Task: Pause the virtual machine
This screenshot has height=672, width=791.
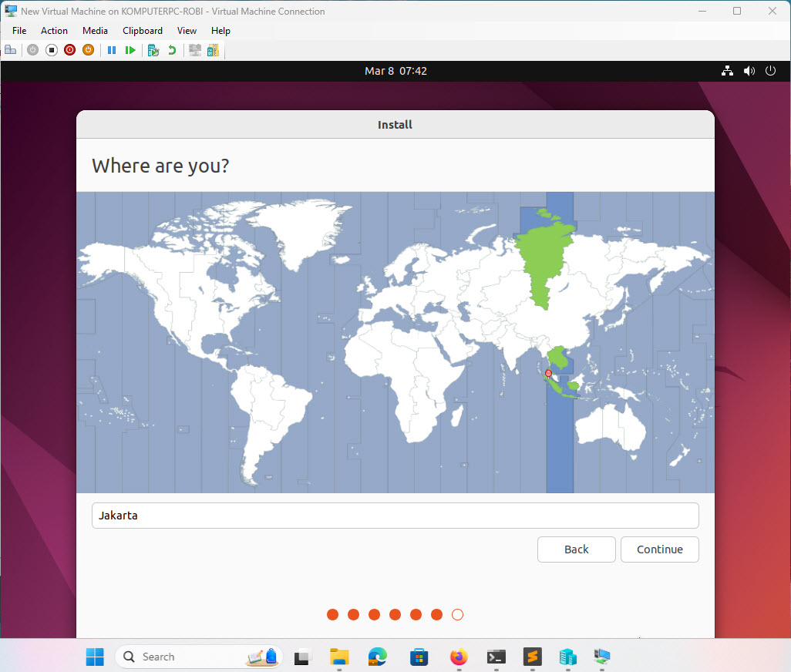Action: coord(112,49)
